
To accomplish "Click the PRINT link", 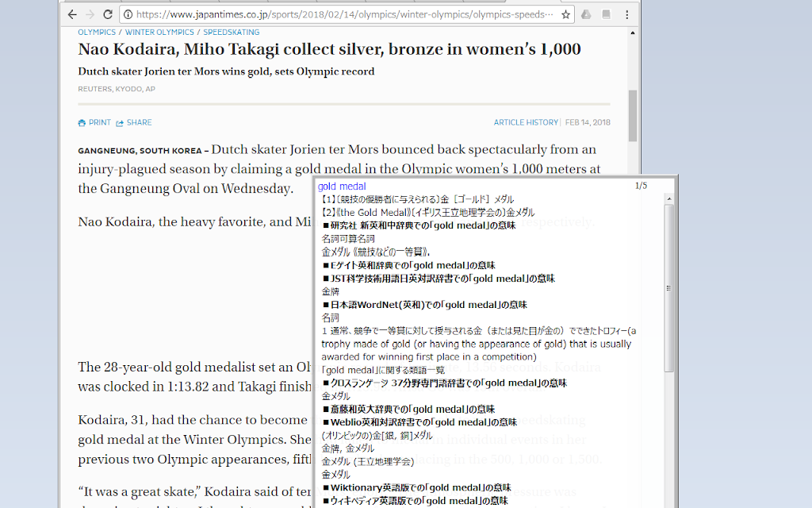I will [99, 122].
